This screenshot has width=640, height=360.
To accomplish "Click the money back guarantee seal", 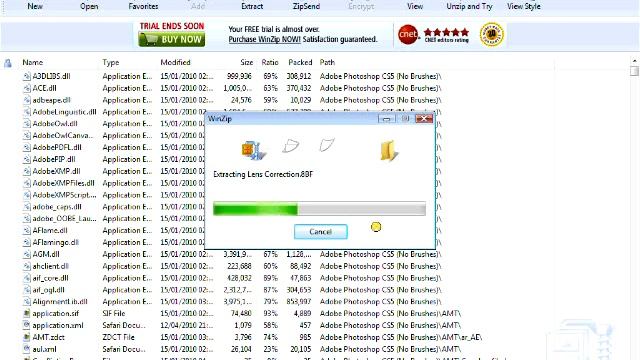I will click(491, 35).
